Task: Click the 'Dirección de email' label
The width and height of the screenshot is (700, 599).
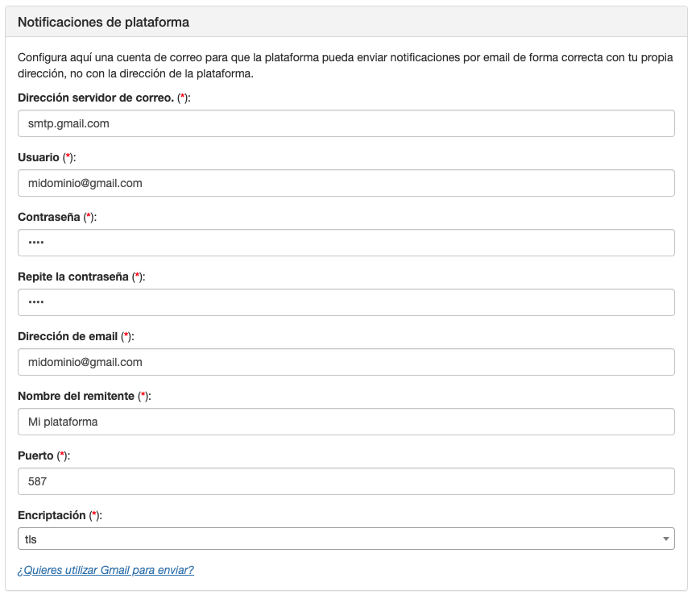Action: 68,336
